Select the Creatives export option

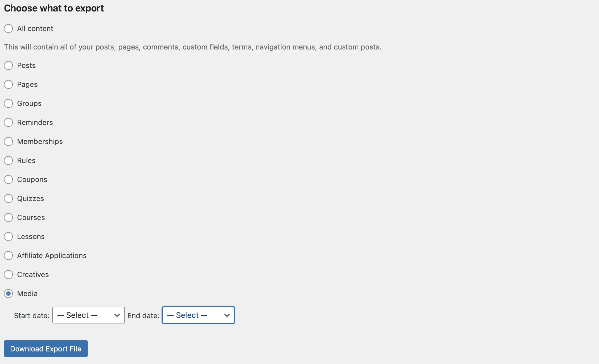(8, 274)
